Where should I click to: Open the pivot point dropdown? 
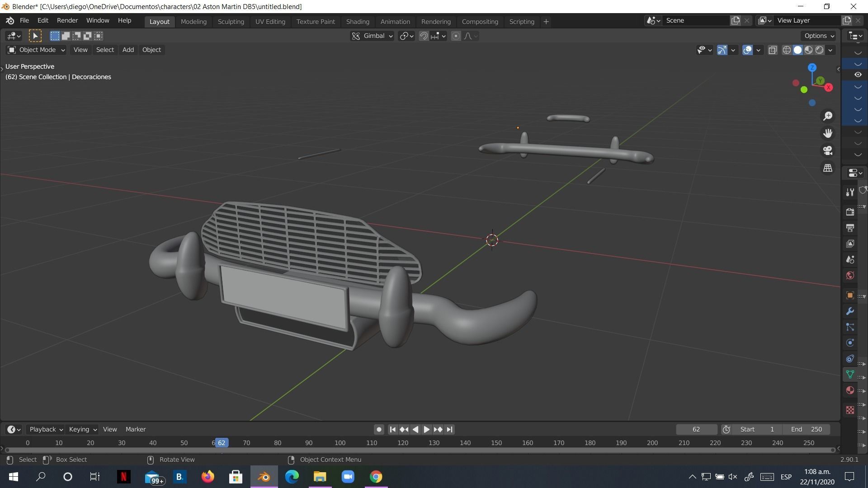coord(406,36)
